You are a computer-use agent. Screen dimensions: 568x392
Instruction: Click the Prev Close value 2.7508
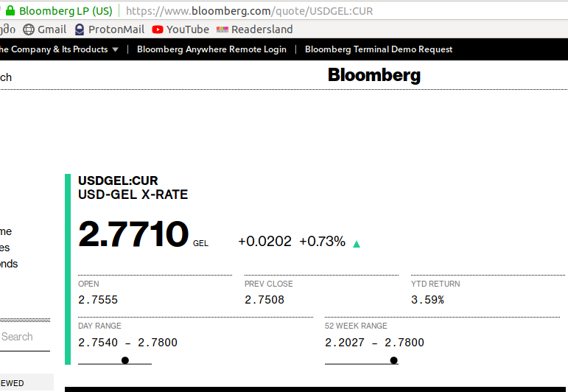pyautogui.click(x=264, y=300)
